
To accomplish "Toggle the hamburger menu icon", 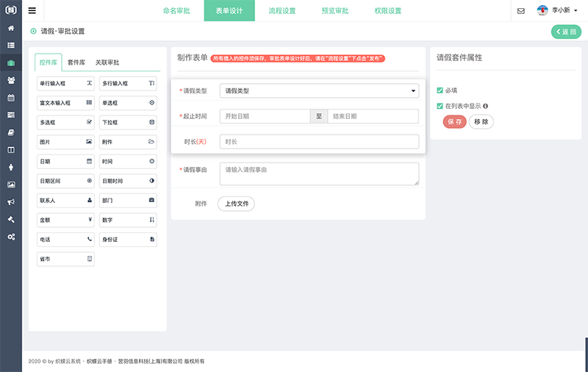I will pyautogui.click(x=32, y=10).
